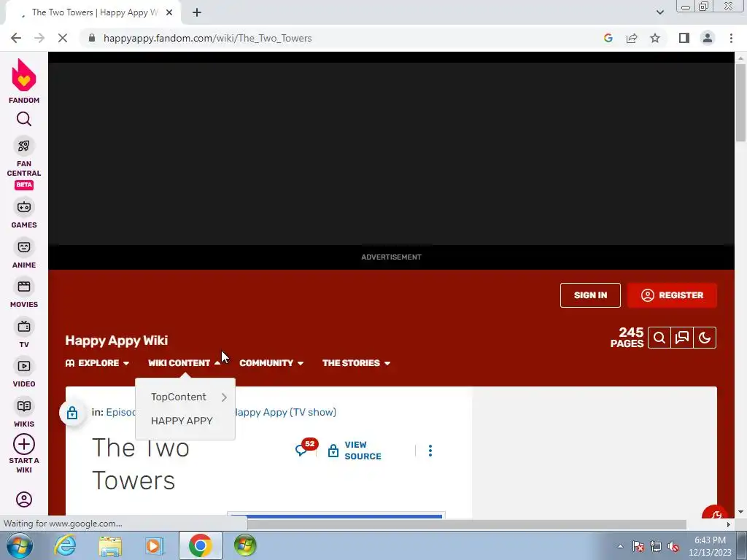Click Chrome taskbar icon
The width and height of the screenshot is (747, 560).
pyautogui.click(x=200, y=545)
